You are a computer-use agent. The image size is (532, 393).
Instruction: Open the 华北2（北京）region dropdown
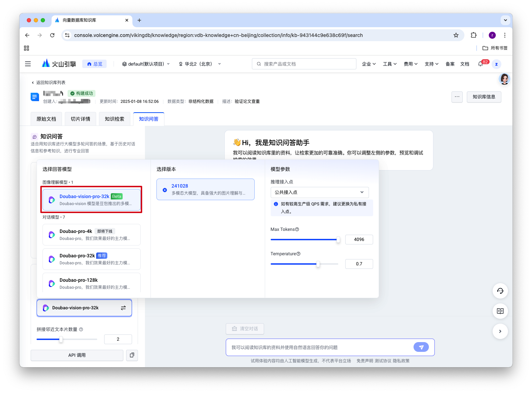tap(200, 64)
